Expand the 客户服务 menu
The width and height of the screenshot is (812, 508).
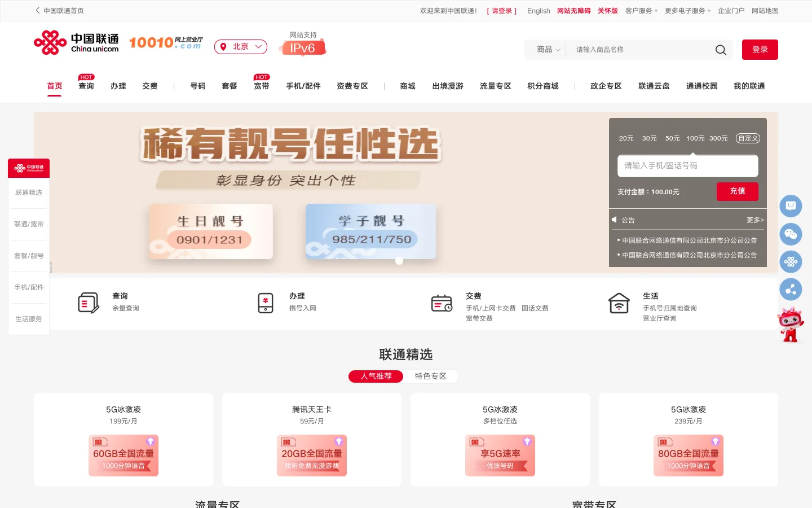pos(642,11)
